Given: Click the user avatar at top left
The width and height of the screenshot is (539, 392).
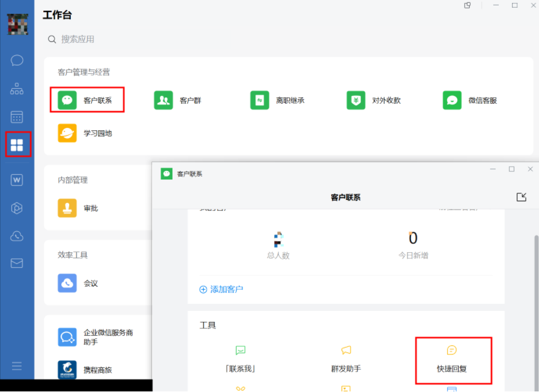Looking at the screenshot, I should [17, 24].
